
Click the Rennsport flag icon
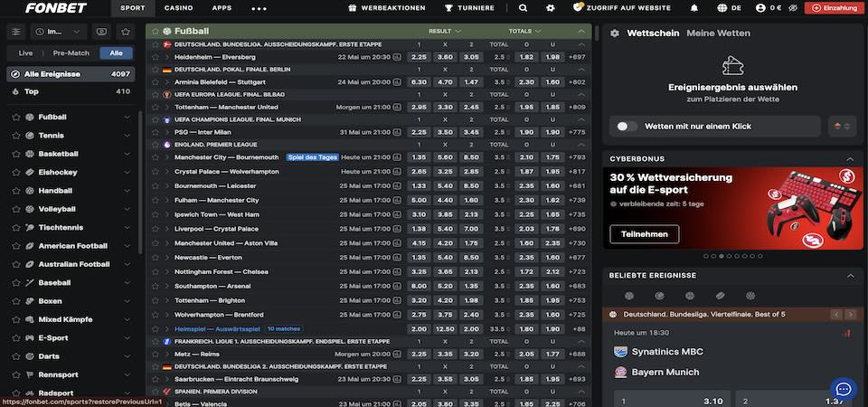[x=30, y=374]
